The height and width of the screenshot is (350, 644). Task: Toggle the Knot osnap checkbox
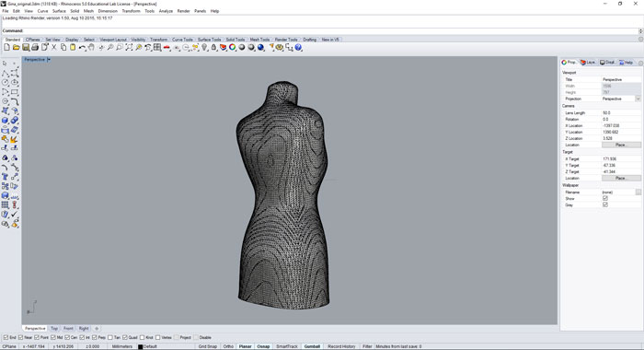[142, 338]
